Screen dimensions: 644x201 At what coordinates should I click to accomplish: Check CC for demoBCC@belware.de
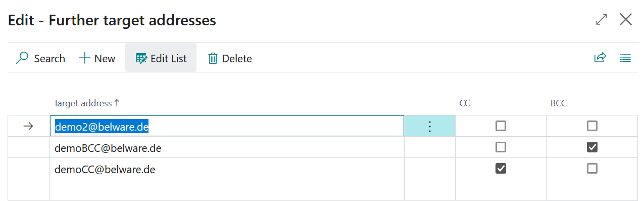coord(501,147)
